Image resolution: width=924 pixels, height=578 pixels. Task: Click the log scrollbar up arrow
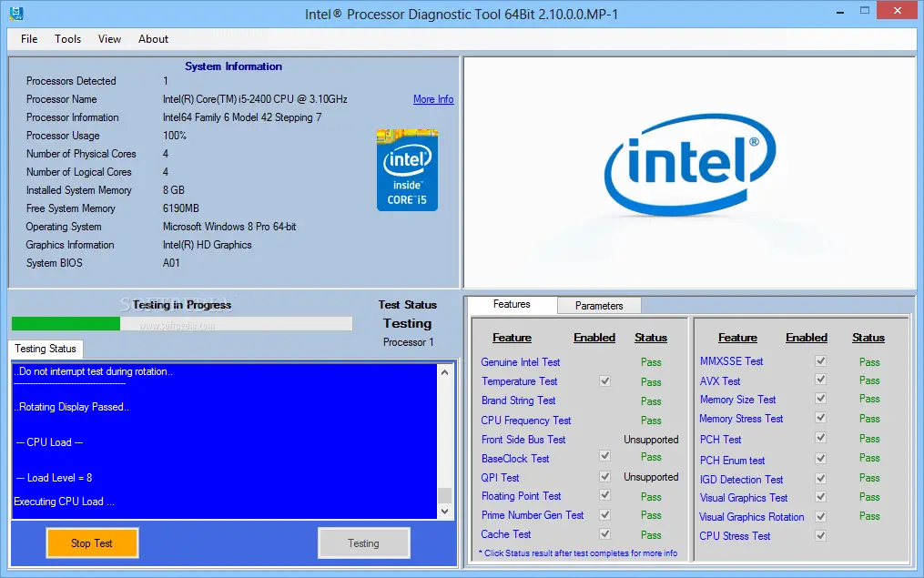[445, 372]
